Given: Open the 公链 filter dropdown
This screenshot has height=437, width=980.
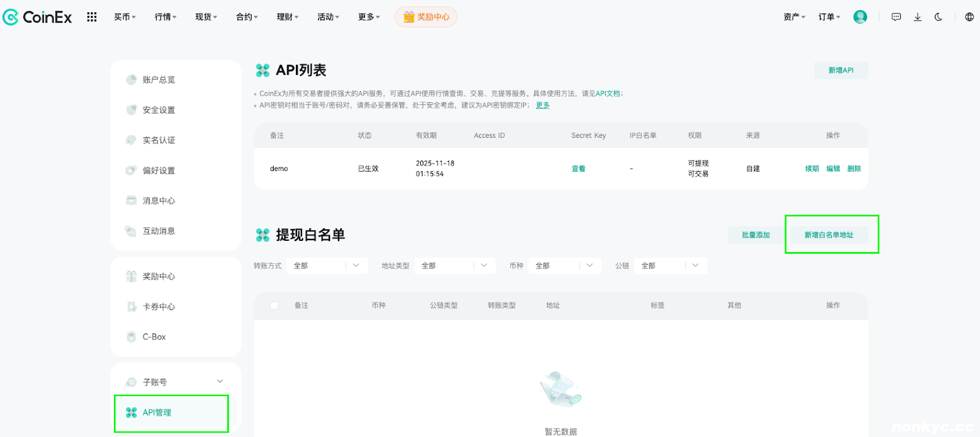Looking at the screenshot, I should click(x=671, y=265).
